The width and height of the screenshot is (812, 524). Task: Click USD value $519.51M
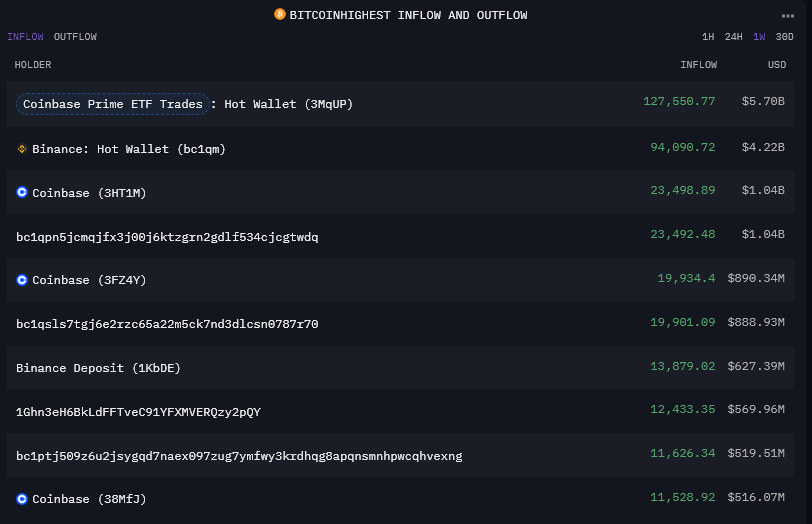pyautogui.click(x=756, y=454)
